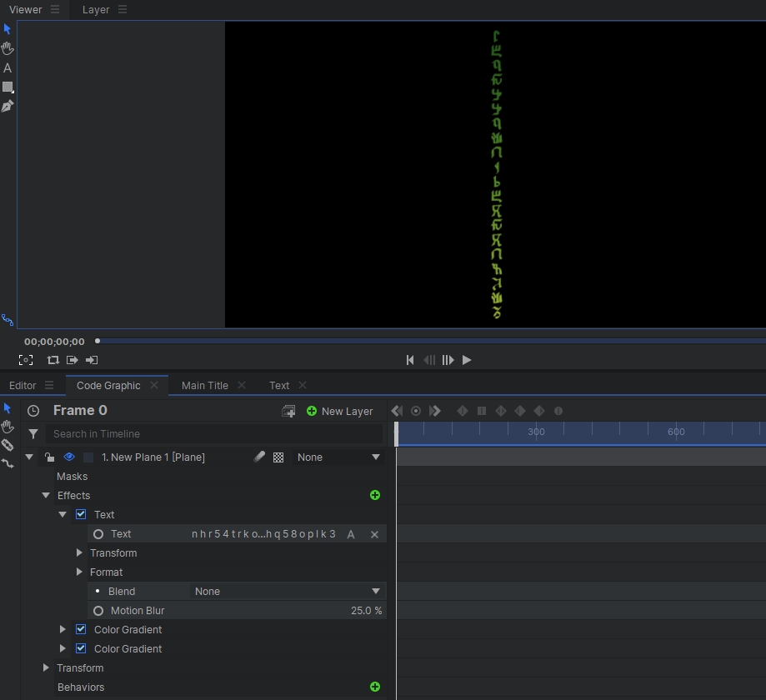
Task: Select the Hand tool in the viewer toolbar
Action: click(x=8, y=48)
